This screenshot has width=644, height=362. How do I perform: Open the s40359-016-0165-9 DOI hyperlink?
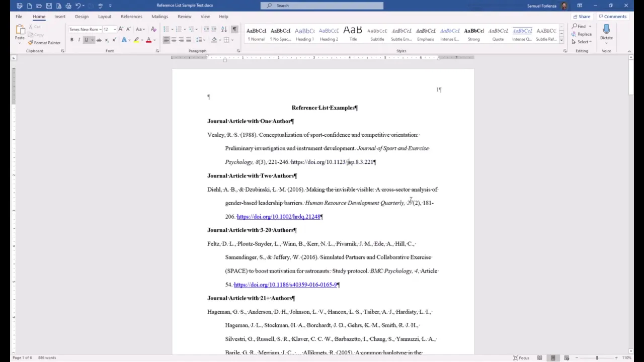click(x=285, y=285)
